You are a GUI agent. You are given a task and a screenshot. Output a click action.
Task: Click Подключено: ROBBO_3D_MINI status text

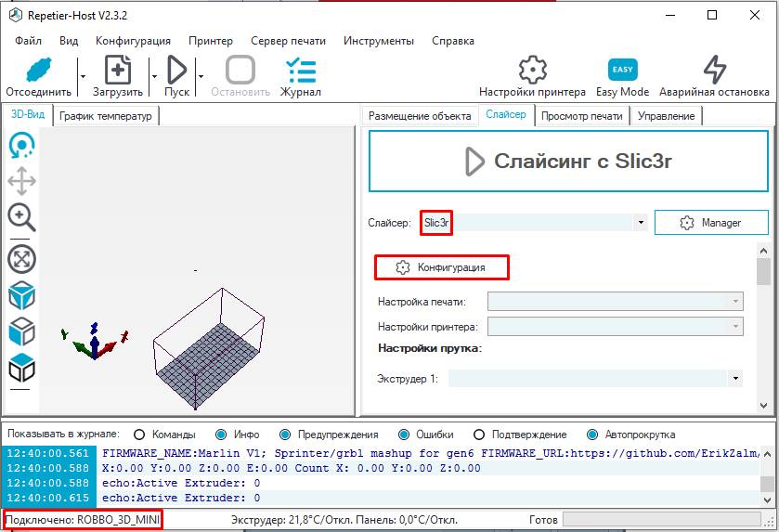[x=83, y=520]
